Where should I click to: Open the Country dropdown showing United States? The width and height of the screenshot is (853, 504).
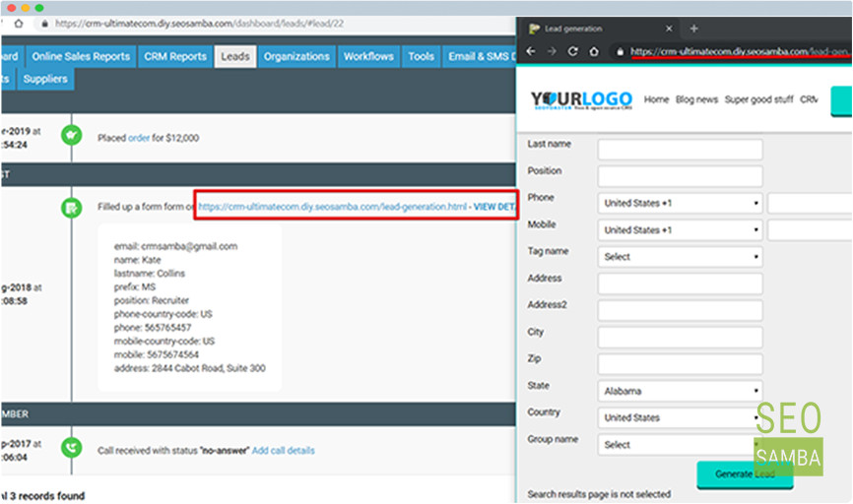(680, 417)
